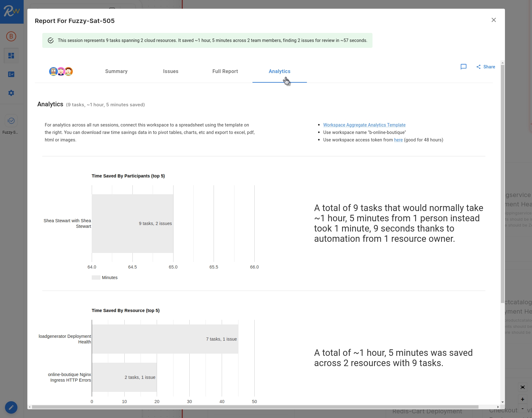Click the horizontal scrollbar at dialog bottom
This screenshot has width=532, height=418.
[255, 407]
